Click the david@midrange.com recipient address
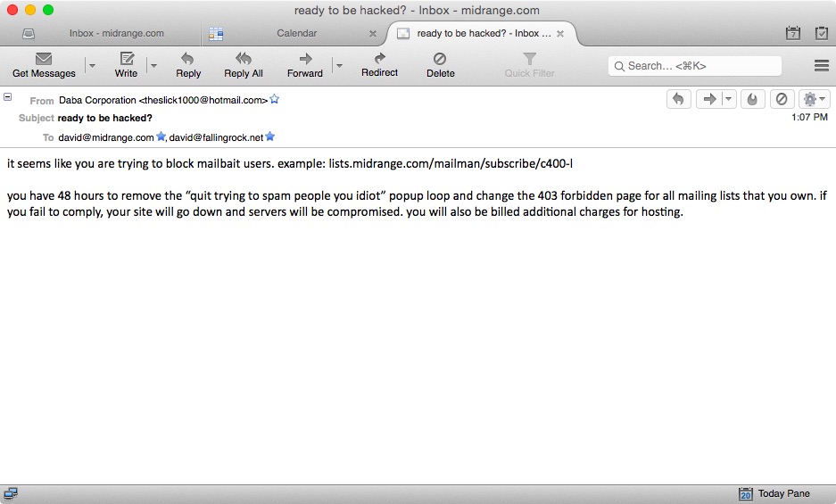The height and width of the screenshot is (504, 836). coord(106,137)
